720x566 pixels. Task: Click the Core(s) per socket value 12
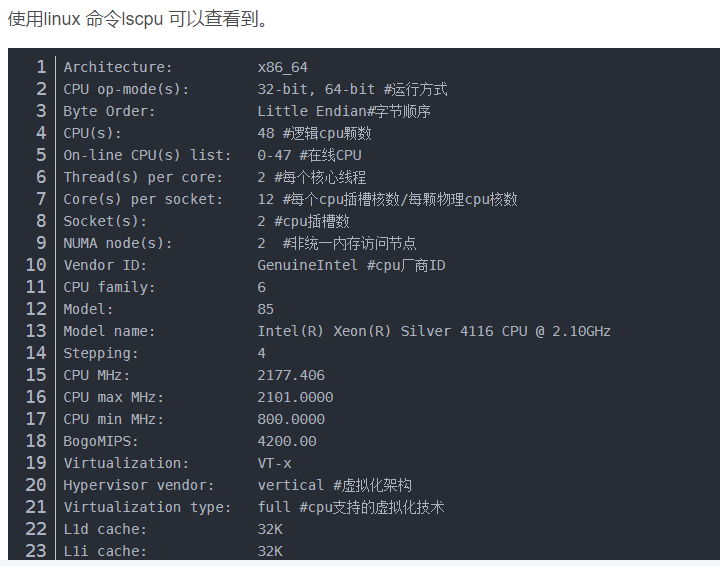(266, 200)
